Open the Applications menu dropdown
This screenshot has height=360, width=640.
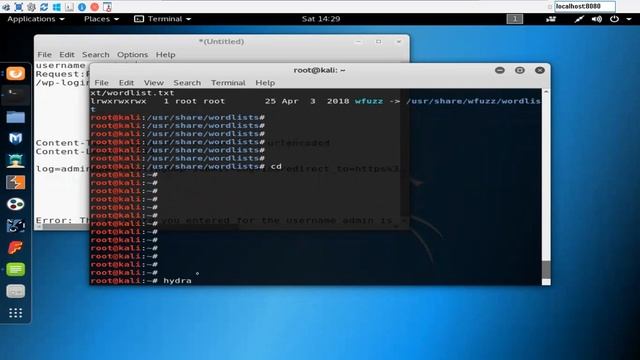pyautogui.click(x=36, y=19)
